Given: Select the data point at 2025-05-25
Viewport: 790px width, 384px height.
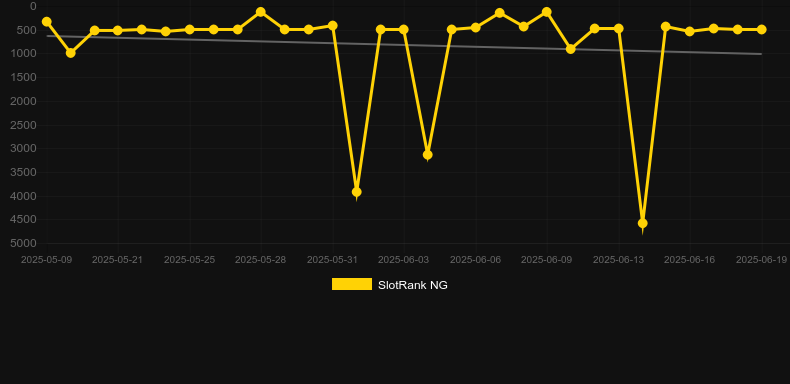Looking at the screenshot, I should [189, 30].
